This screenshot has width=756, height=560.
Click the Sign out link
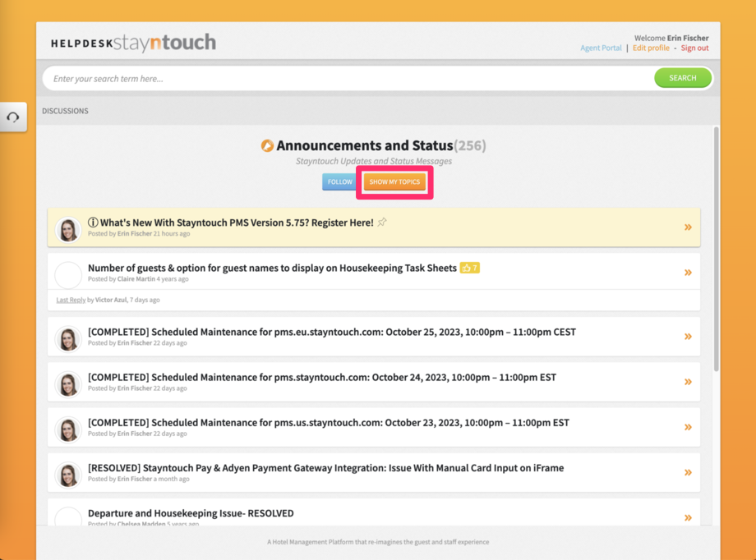click(x=694, y=48)
